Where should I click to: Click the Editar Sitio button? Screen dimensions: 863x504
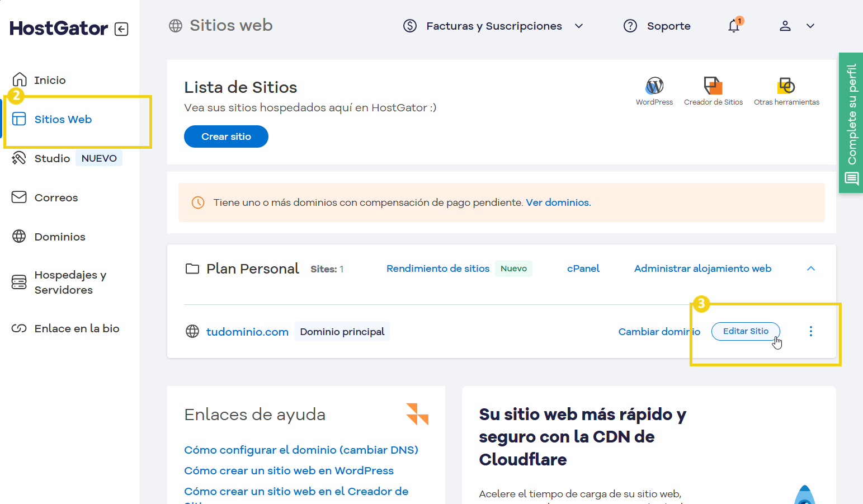(x=746, y=331)
